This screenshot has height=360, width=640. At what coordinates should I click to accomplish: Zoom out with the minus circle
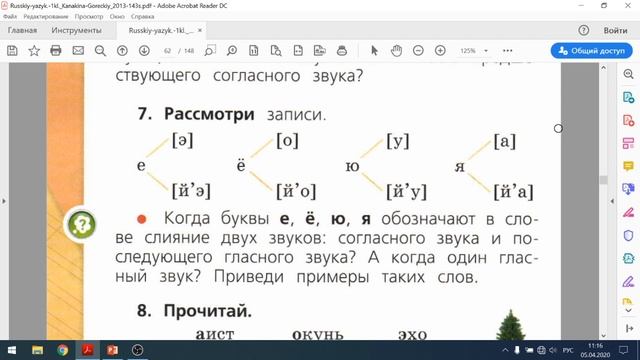coord(418,51)
